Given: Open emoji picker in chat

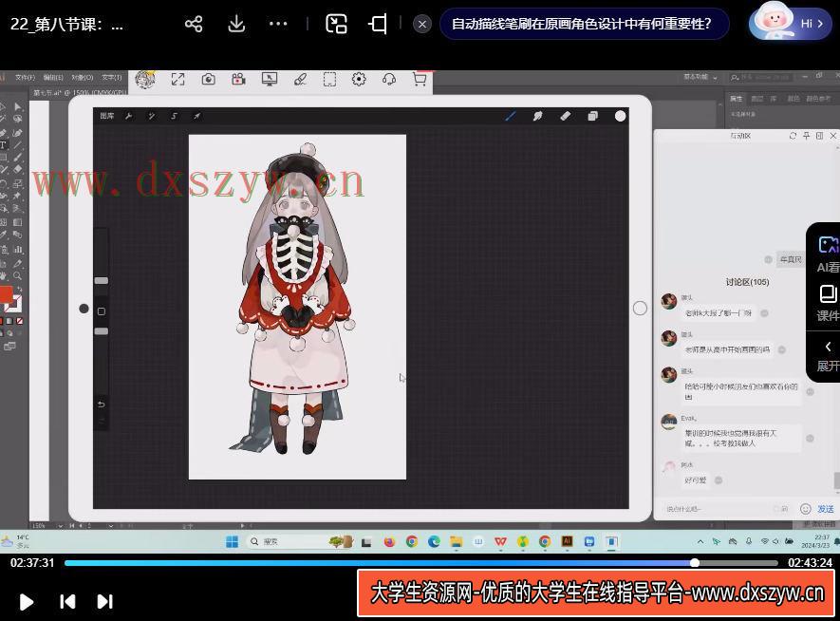Looking at the screenshot, I should (x=805, y=509).
